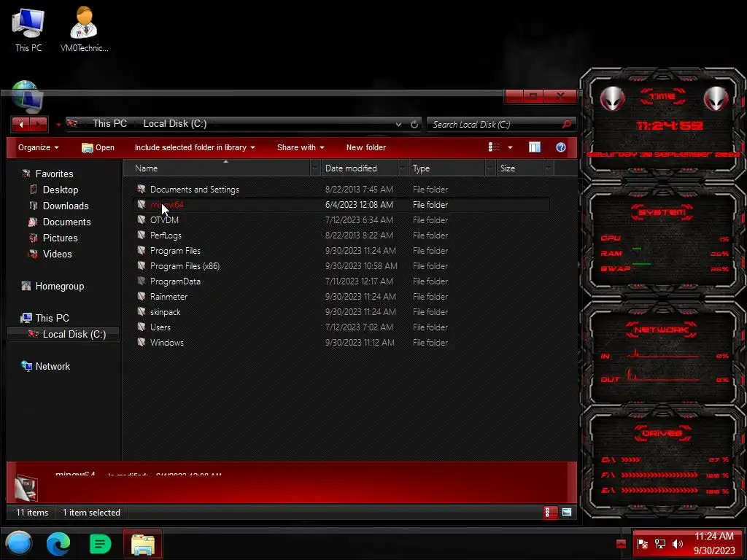
Task: Open Size column filter dropdown
Action: click(x=549, y=168)
